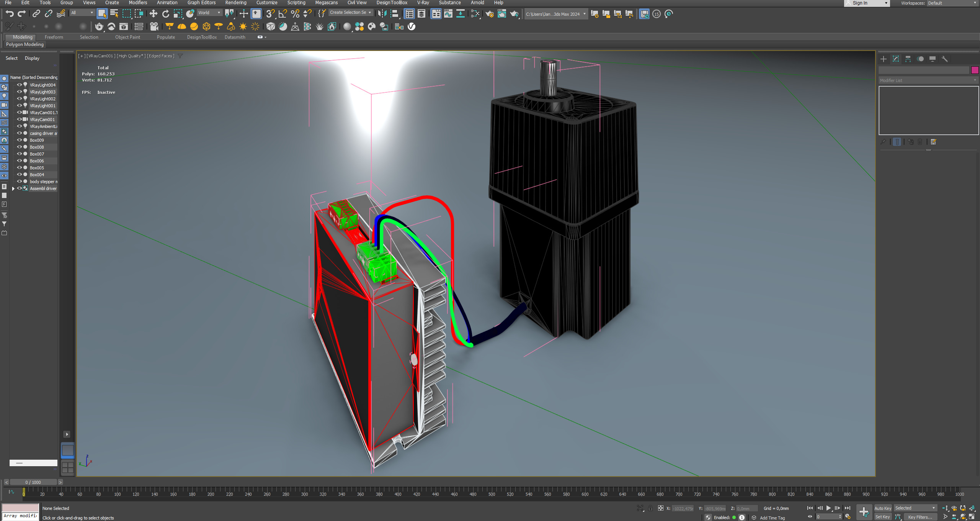Toggle the Percent Snap icon
This screenshot has width=980, height=521.
click(x=295, y=14)
